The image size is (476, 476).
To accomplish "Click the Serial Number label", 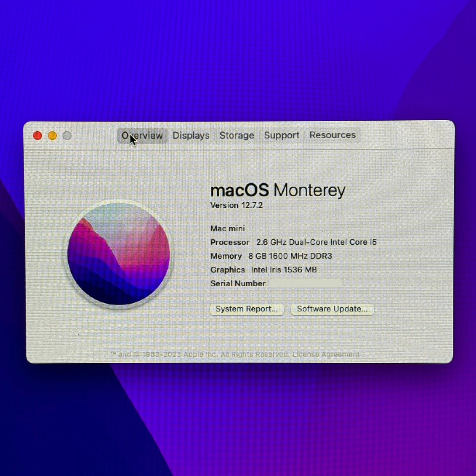I will point(238,283).
